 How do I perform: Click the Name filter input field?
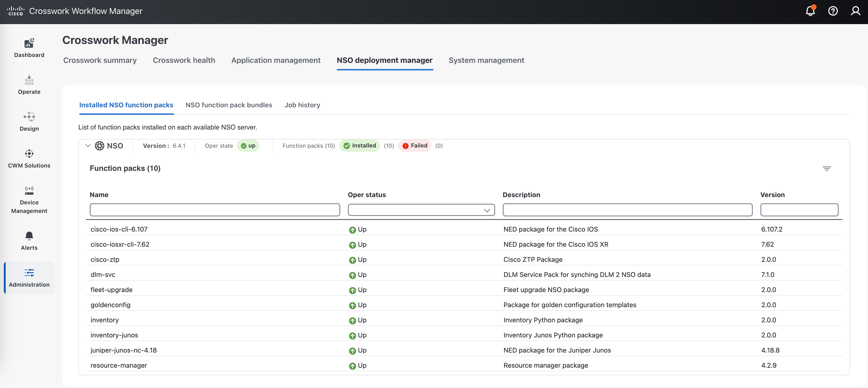click(215, 210)
